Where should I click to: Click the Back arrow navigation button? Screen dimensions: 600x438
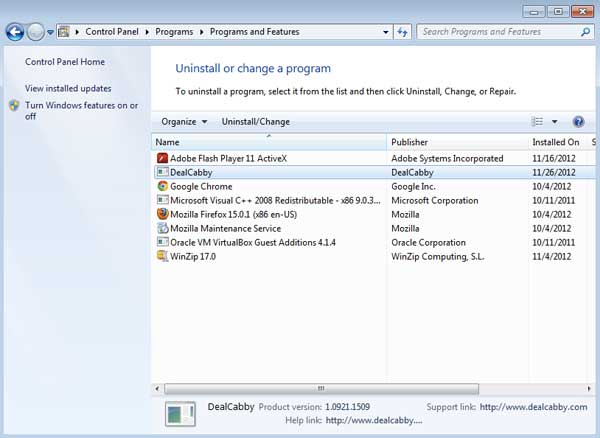click(15, 32)
